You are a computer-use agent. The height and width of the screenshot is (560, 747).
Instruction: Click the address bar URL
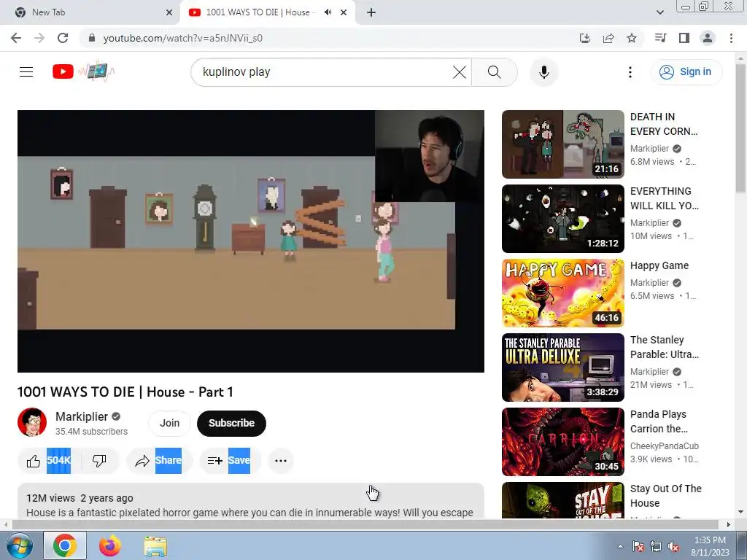coord(183,38)
